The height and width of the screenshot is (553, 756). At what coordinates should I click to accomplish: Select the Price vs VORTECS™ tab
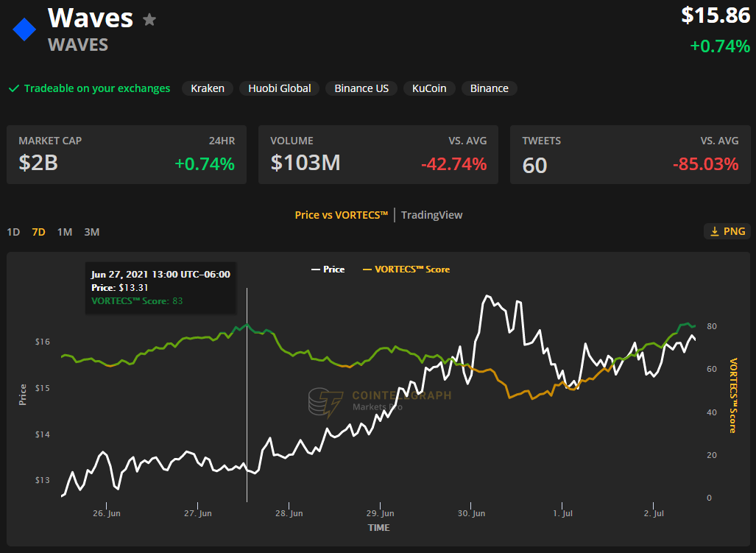point(341,215)
